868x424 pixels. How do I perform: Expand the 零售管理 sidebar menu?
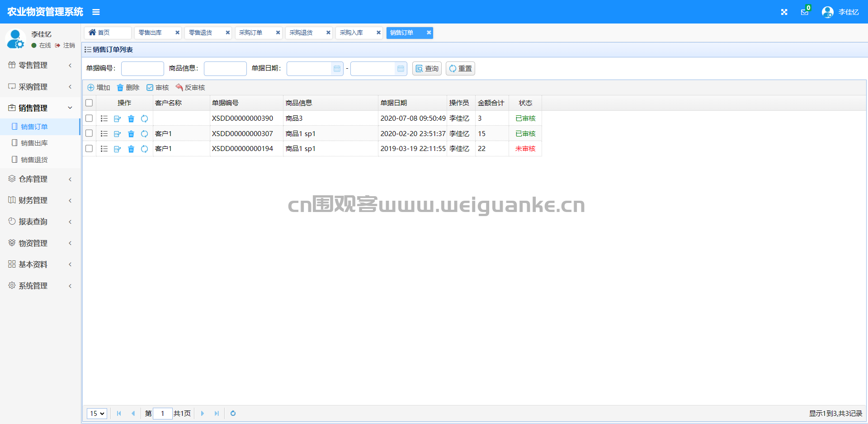coord(40,65)
